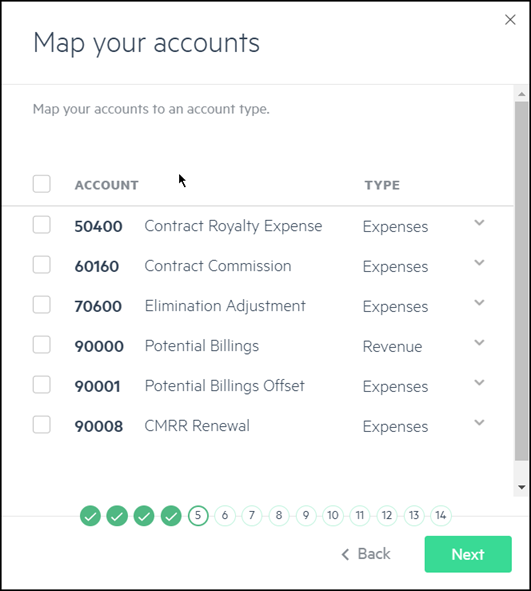This screenshot has width=531, height=591.
Task: Toggle the select-all accounts checkbox
Action: tap(41, 184)
